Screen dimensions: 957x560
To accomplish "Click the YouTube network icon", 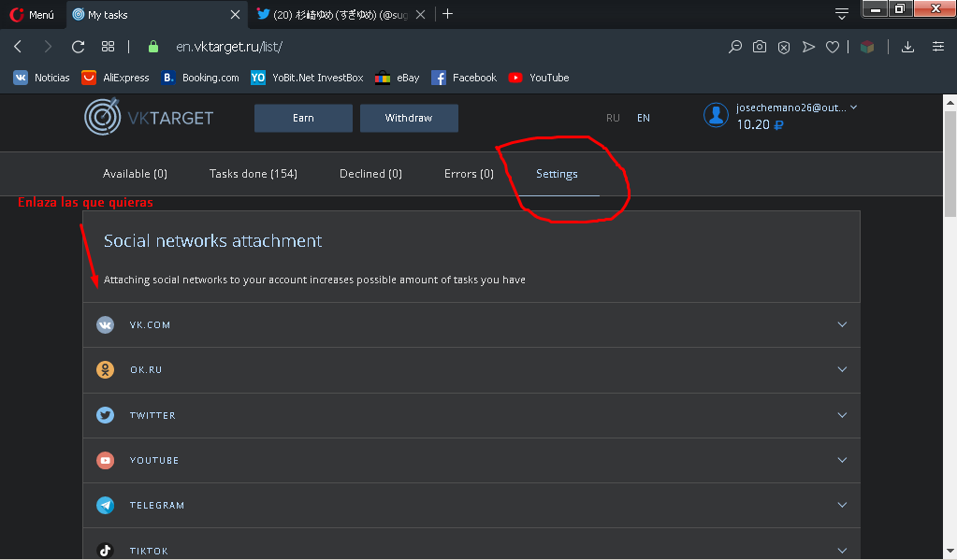I will click(105, 460).
